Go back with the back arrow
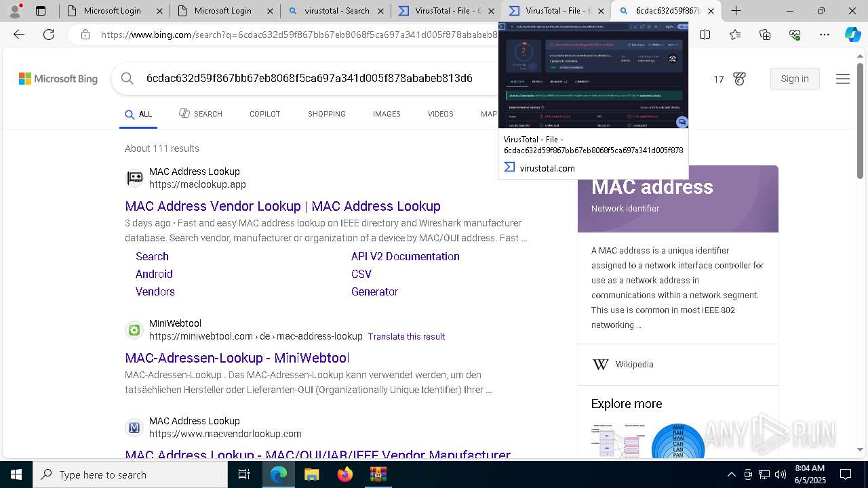Viewport: 868px width, 488px height. point(19,35)
